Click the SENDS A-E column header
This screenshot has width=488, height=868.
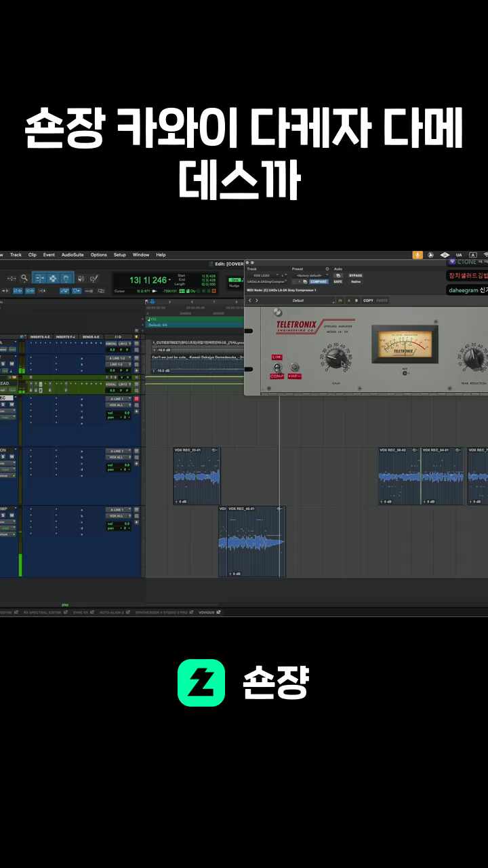tap(91, 336)
